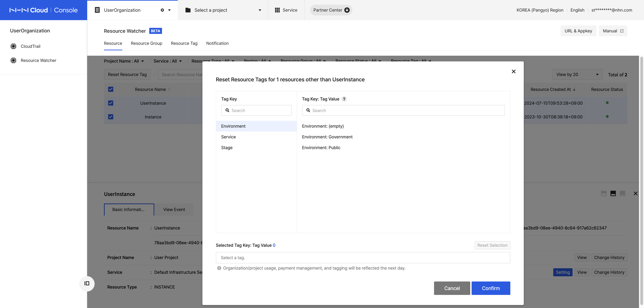Choose Environment: (empty) tag value

click(323, 126)
